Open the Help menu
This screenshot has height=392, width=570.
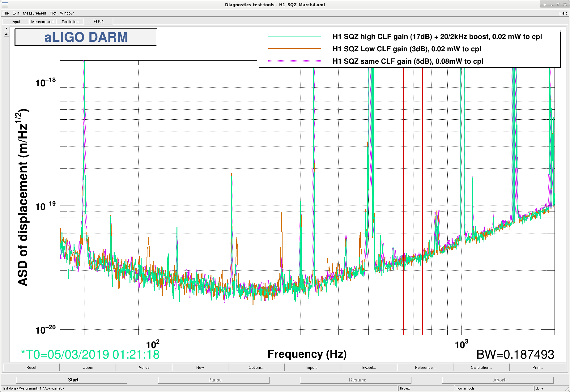(x=563, y=13)
